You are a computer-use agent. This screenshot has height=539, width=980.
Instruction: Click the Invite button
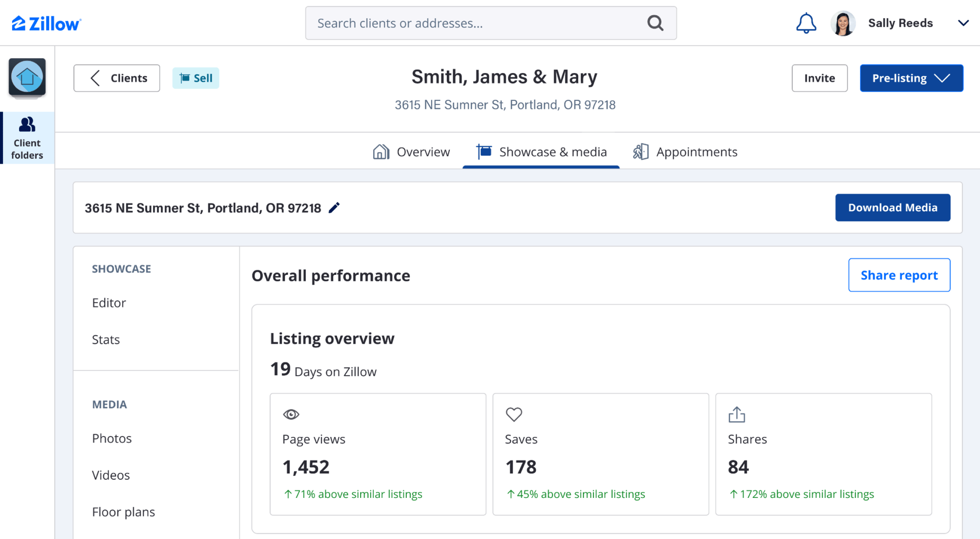[819, 78]
